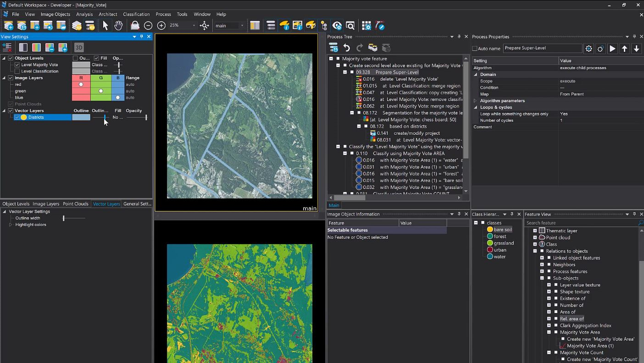The width and height of the screenshot is (644, 363).
Task: Click the Districts outline color swatch
Action: tap(81, 117)
